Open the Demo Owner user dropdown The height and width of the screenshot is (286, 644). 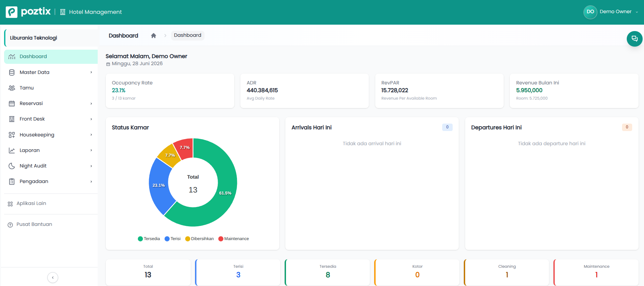coord(611,12)
